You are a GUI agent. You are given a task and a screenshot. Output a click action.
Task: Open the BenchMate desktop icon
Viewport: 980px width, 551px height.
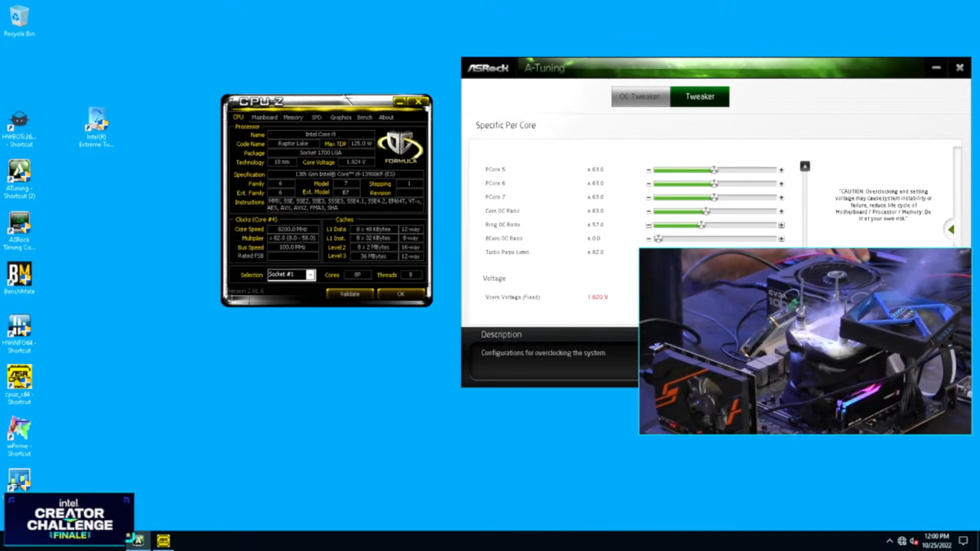[x=19, y=278]
